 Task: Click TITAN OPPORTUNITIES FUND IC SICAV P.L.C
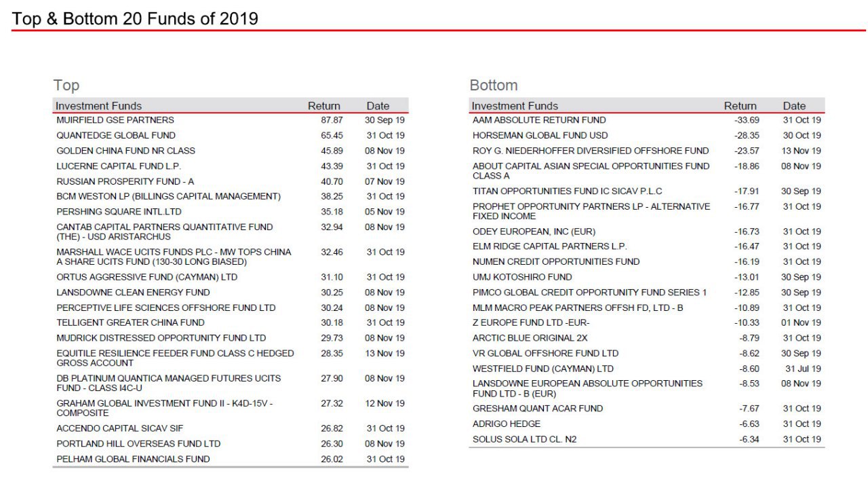(568, 191)
